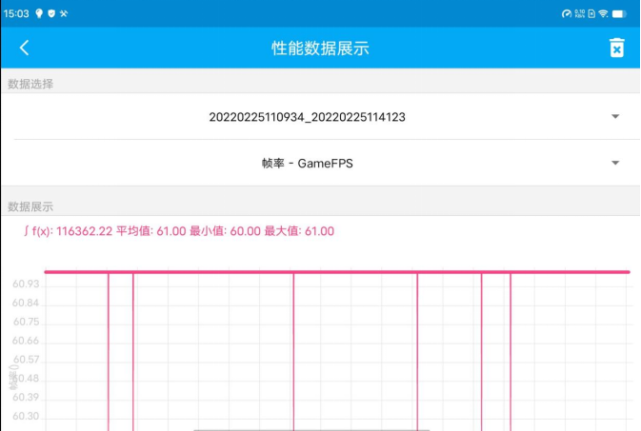Screen dimensions: 641x431
Task: Tap the 60.66 axis label
Action: [26, 341]
